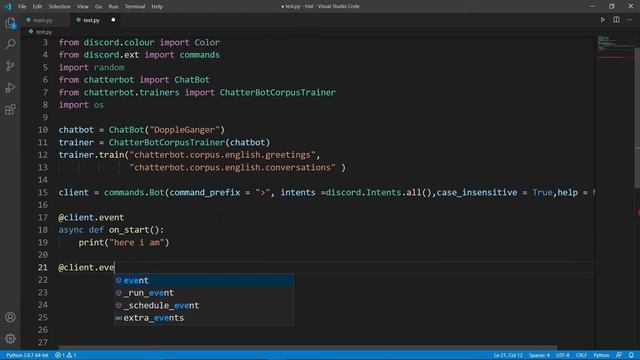
Task: Click 'case_insensitive' on line 15
Action: (x=477, y=192)
